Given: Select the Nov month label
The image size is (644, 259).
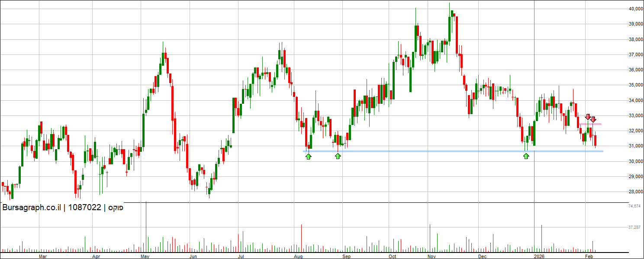Looking at the screenshot, I should [x=431, y=256].
